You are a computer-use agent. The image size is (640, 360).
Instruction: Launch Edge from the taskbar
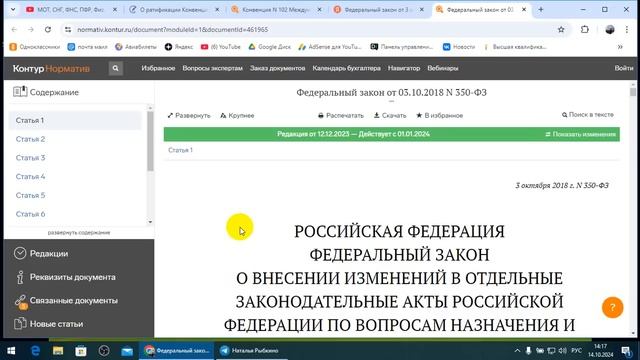pos(36,351)
